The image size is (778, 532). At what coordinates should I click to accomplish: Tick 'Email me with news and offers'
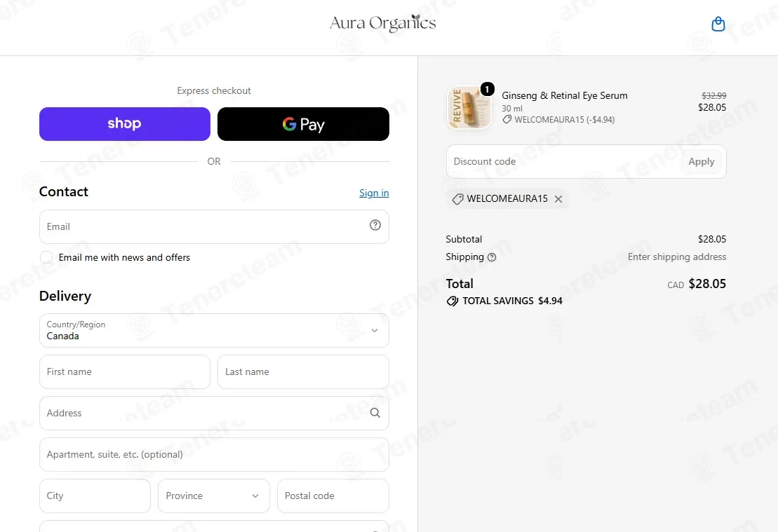click(x=46, y=257)
